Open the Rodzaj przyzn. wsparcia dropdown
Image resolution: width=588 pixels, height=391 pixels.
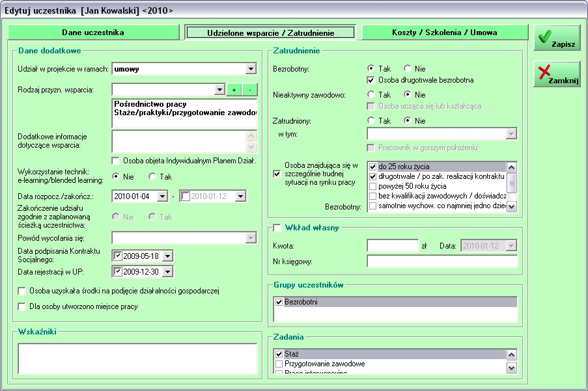219,89
